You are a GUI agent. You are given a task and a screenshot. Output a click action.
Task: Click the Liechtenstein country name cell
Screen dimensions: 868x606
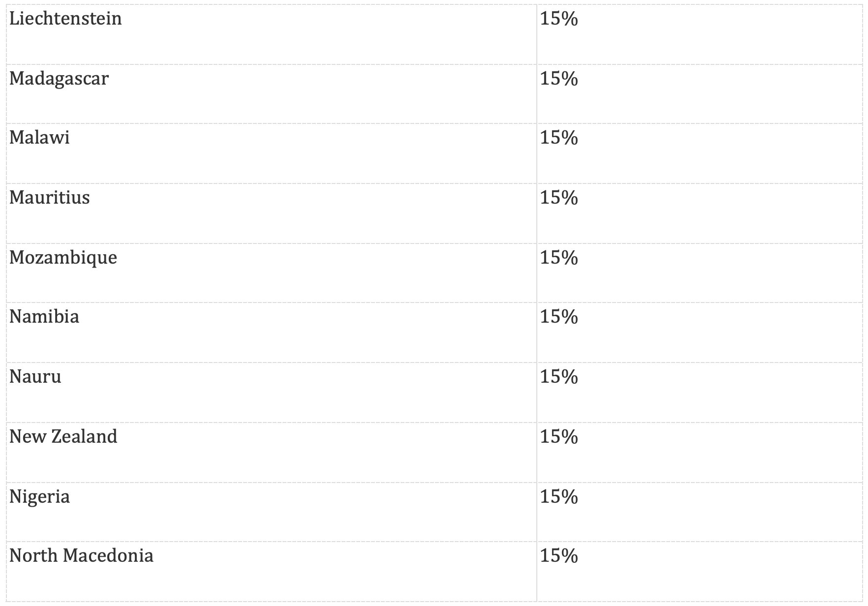(x=65, y=19)
